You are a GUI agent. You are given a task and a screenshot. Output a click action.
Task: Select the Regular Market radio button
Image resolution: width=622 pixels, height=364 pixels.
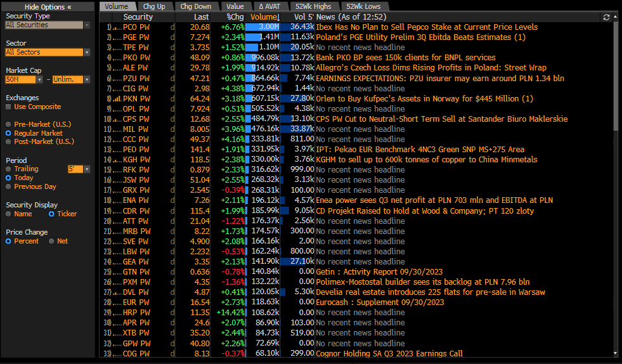8,133
